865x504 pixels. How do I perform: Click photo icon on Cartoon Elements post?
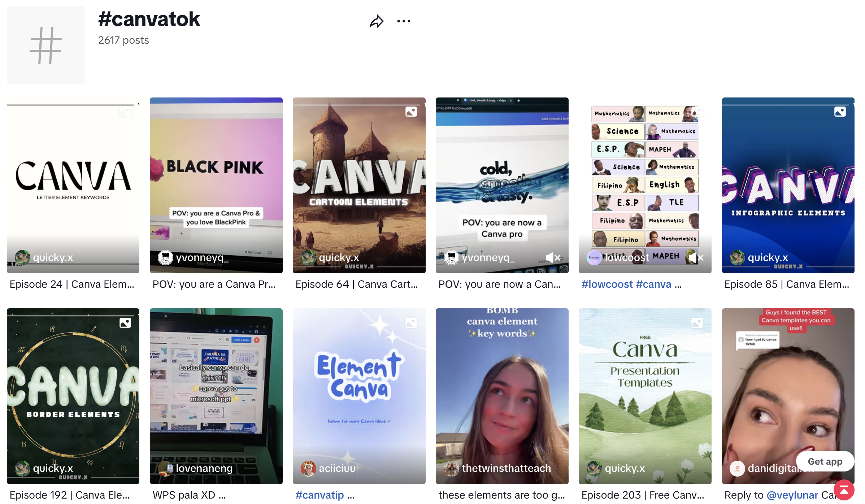click(411, 112)
